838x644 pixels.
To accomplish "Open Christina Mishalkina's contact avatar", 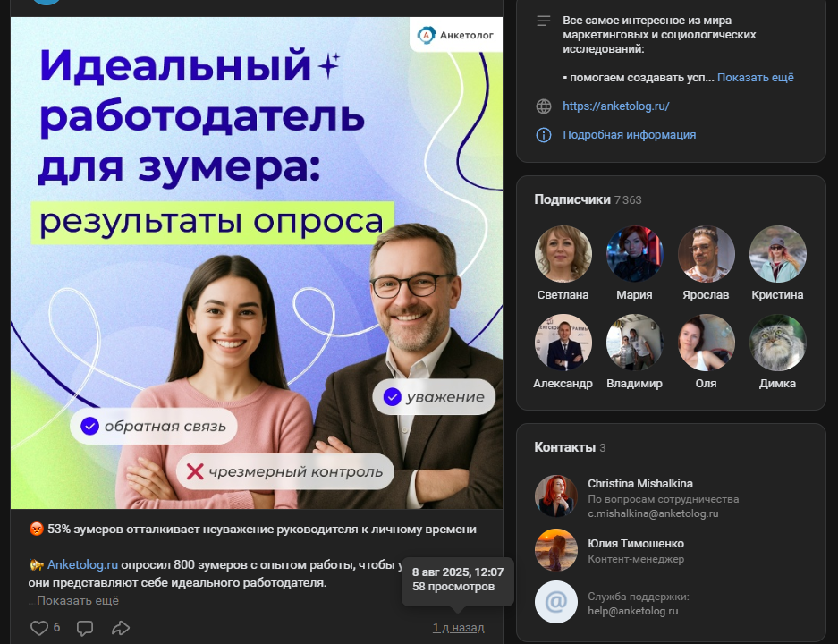I will tap(555, 496).
